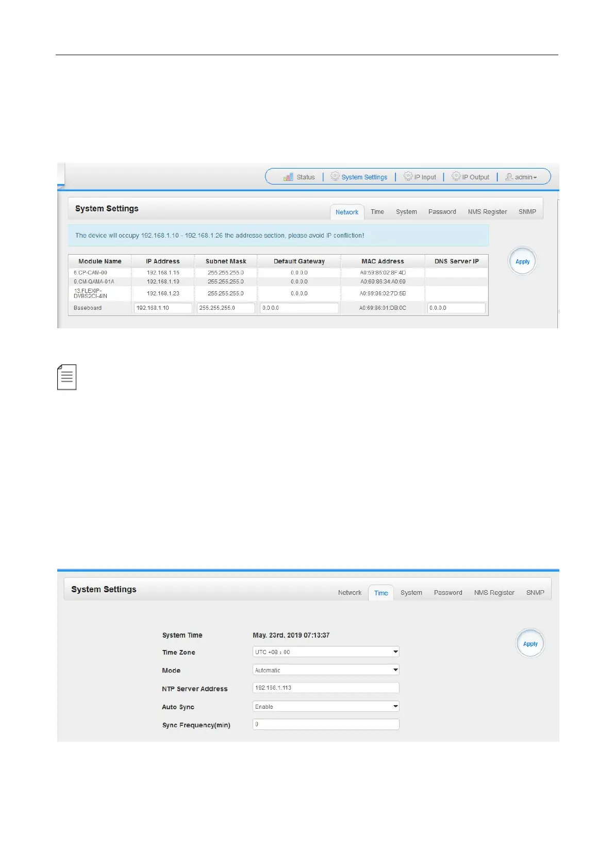Click the NTP Server Address field

click(x=326, y=688)
